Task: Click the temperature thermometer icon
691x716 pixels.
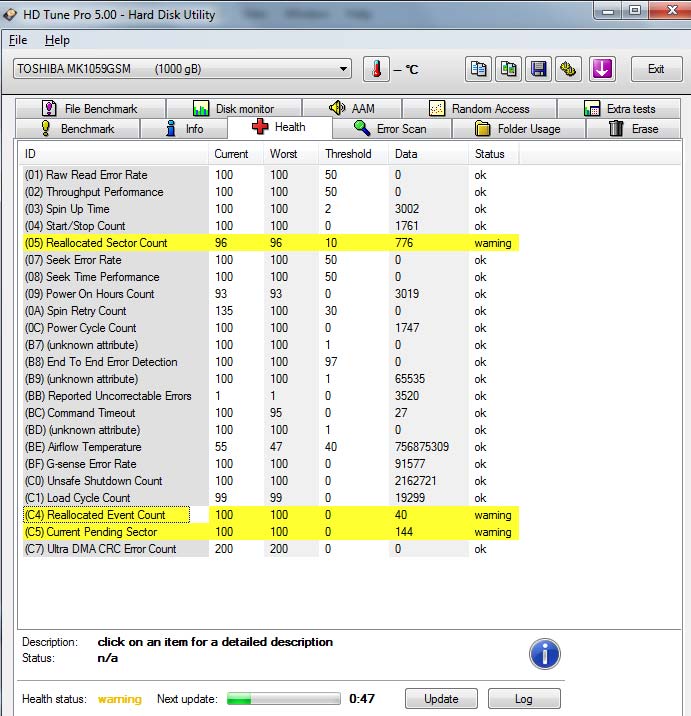Action: coord(376,69)
